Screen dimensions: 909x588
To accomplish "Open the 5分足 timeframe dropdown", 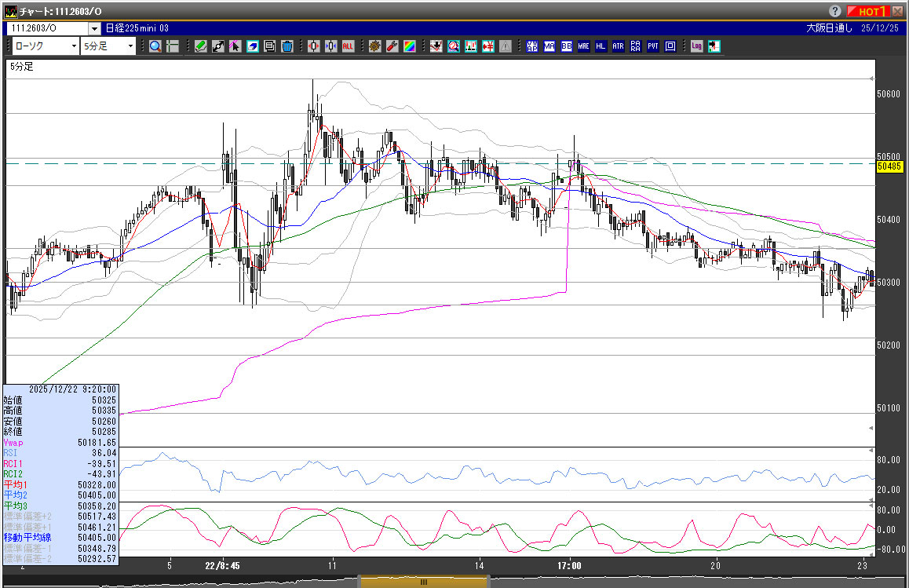I will tap(130, 46).
